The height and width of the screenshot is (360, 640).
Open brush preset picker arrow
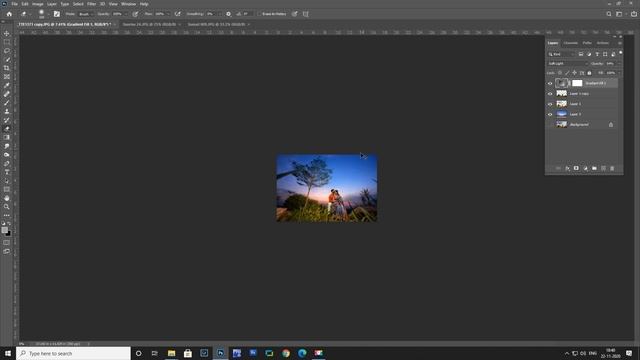pos(48,14)
